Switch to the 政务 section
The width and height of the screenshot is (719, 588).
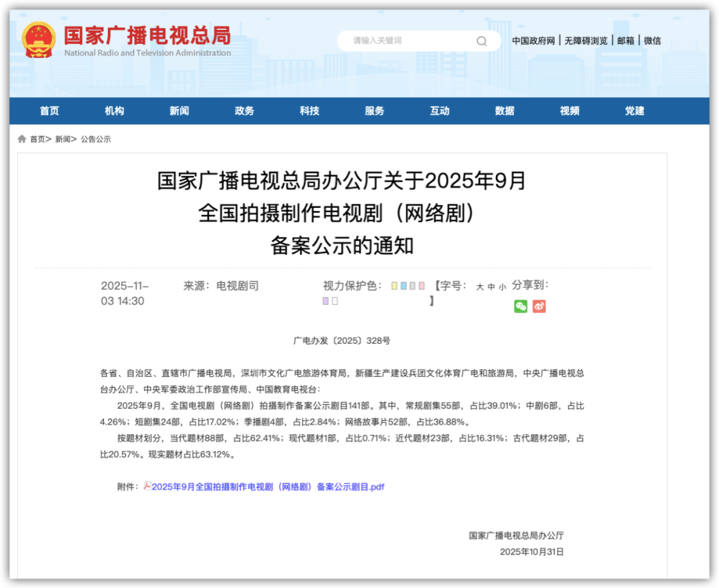(244, 111)
